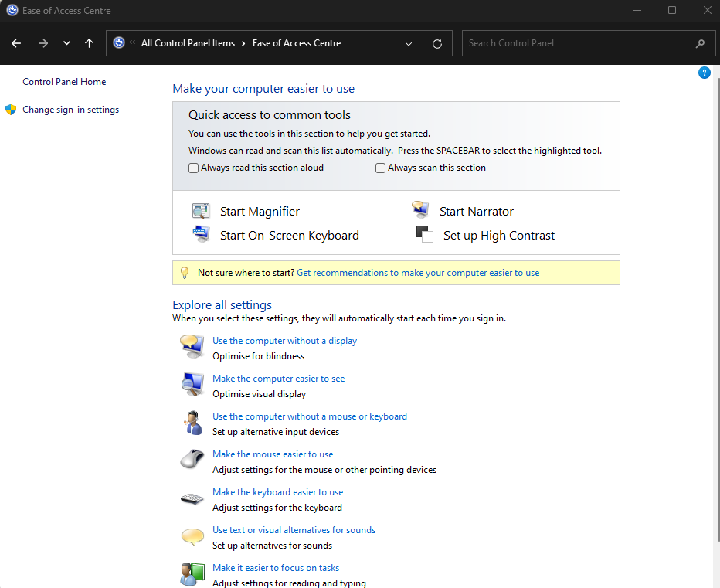720x588 pixels.
Task: Click the lightbulb recommendations icon
Action: [x=185, y=273]
